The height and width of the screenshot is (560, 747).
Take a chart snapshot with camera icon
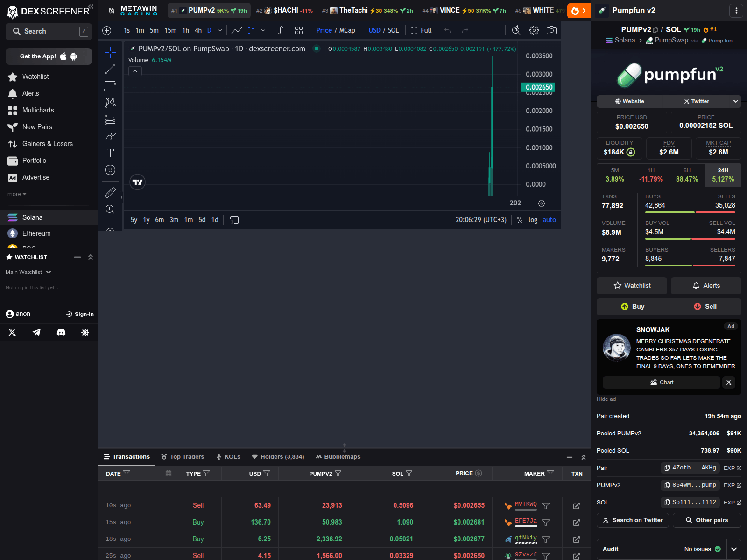[x=551, y=30]
